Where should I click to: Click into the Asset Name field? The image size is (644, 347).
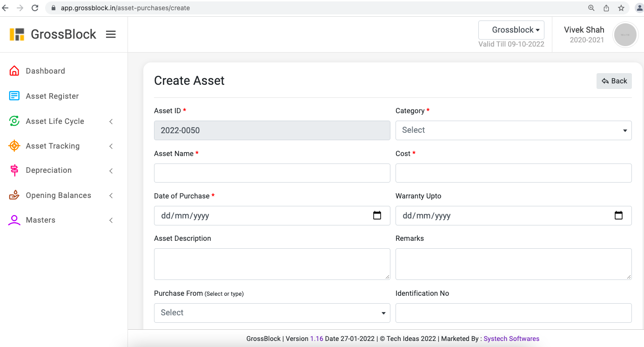pos(272,173)
